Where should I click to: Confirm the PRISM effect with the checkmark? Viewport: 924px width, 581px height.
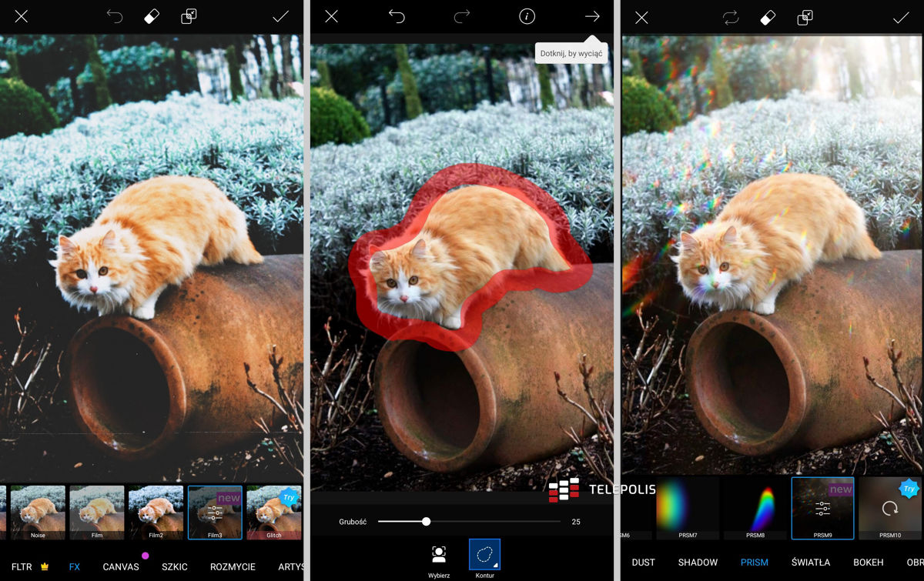click(901, 18)
